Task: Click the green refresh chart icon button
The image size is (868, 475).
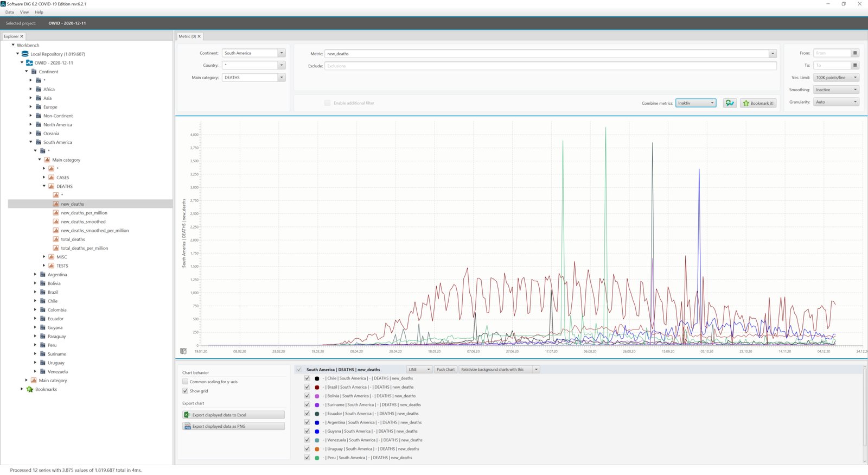Action: (730, 103)
